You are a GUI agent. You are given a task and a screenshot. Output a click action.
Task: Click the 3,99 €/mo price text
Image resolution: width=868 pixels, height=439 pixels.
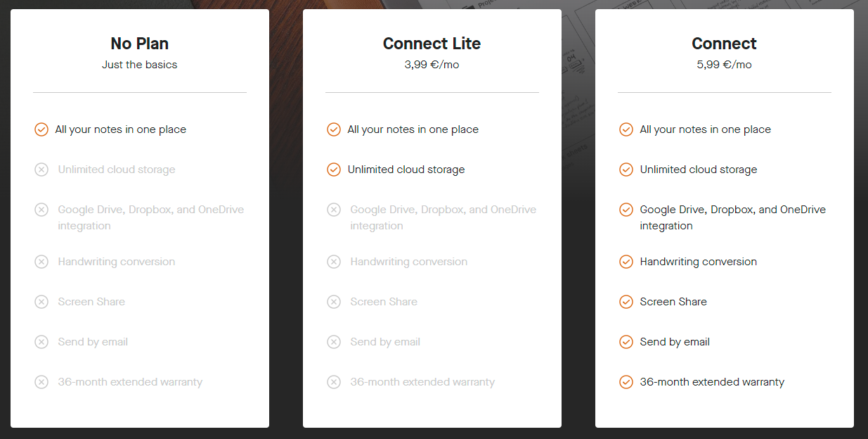432,65
